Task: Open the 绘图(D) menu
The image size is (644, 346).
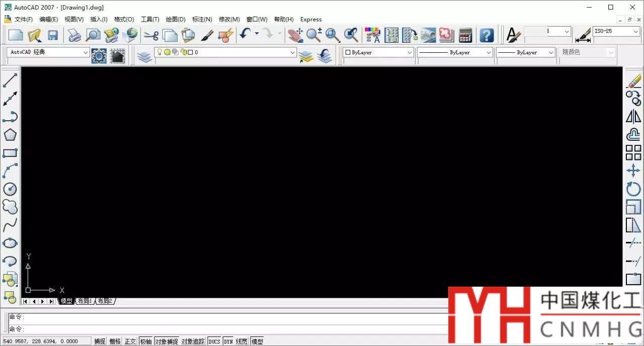Action: (176, 19)
